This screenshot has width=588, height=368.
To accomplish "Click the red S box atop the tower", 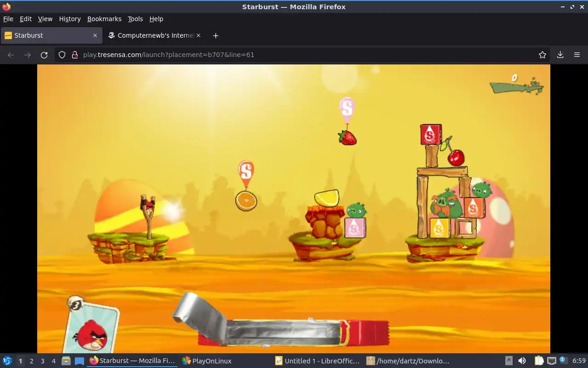I will pos(431,134).
